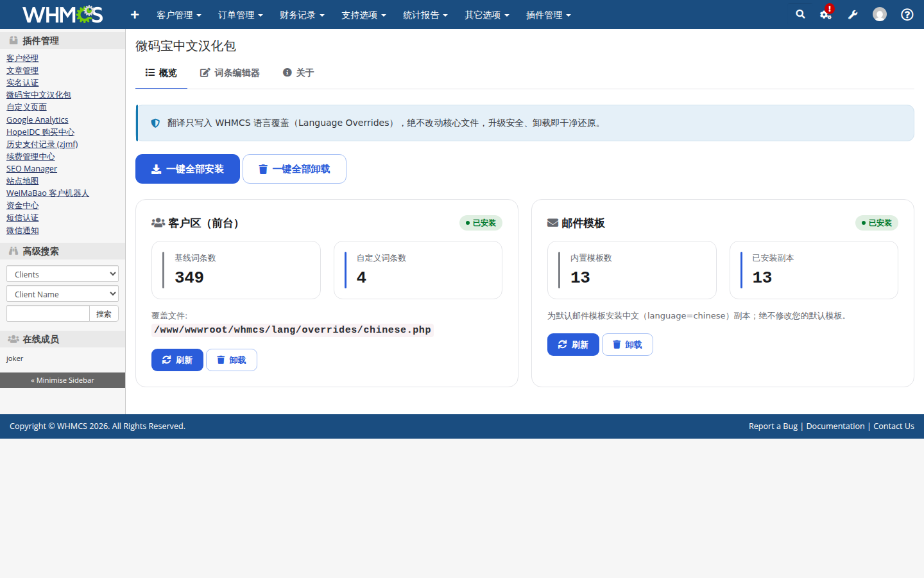Open the Clients search type dropdown
924x578 pixels.
pyautogui.click(x=62, y=274)
